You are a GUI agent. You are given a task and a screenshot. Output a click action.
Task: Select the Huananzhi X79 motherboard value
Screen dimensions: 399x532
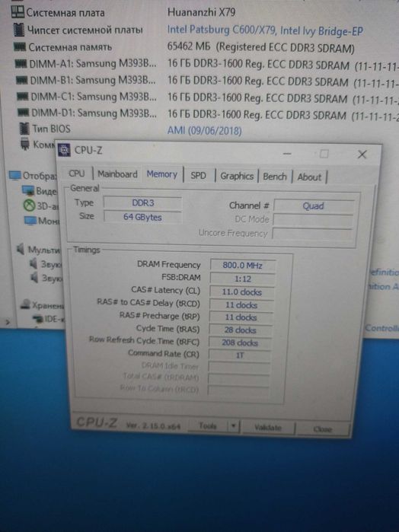[x=201, y=12]
